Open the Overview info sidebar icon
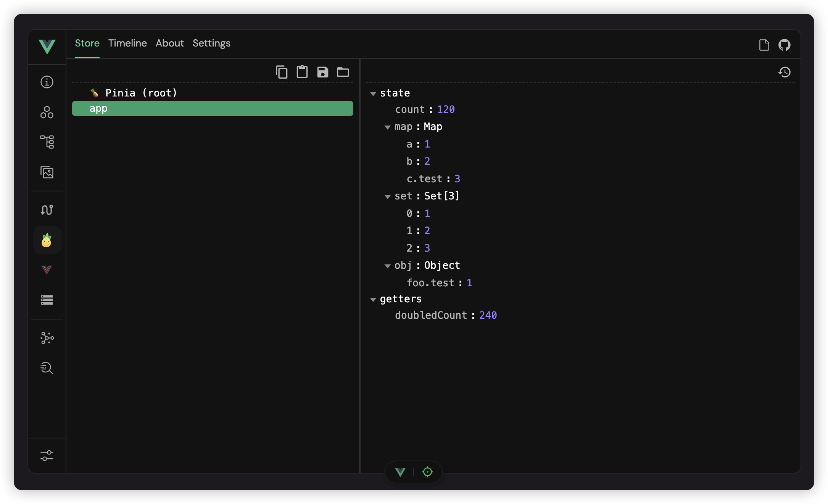Image resolution: width=828 pixels, height=504 pixels. point(47,82)
